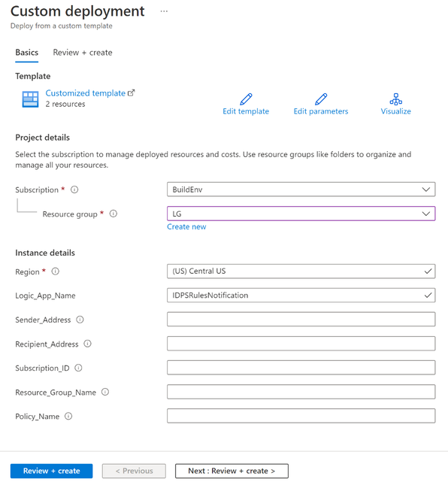Focus the Recipient_Address input field
Image resolution: width=448 pixels, height=485 pixels.
[301, 344]
